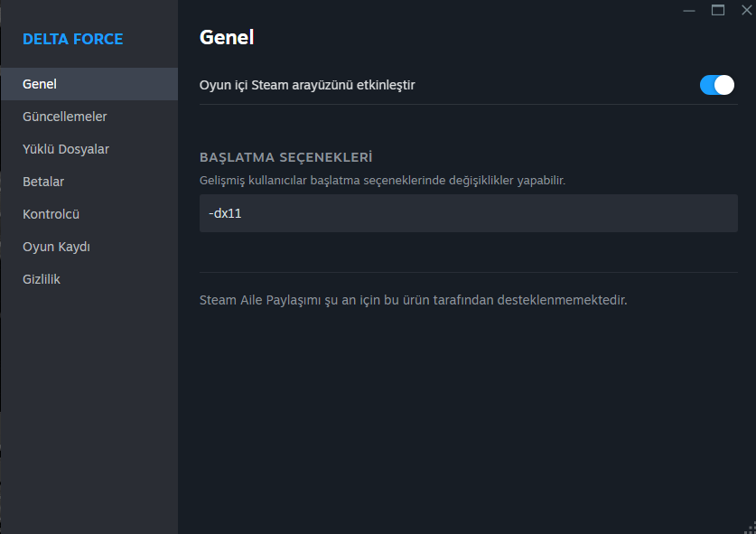
Task: Disable the in-game Steam overlay toggle
Action: tap(716, 85)
